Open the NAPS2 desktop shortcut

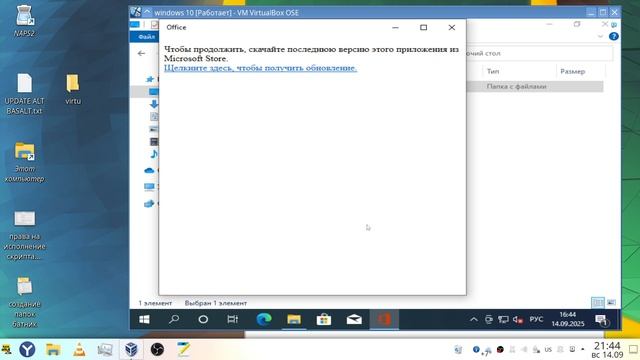pyautogui.click(x=24, y=20)
